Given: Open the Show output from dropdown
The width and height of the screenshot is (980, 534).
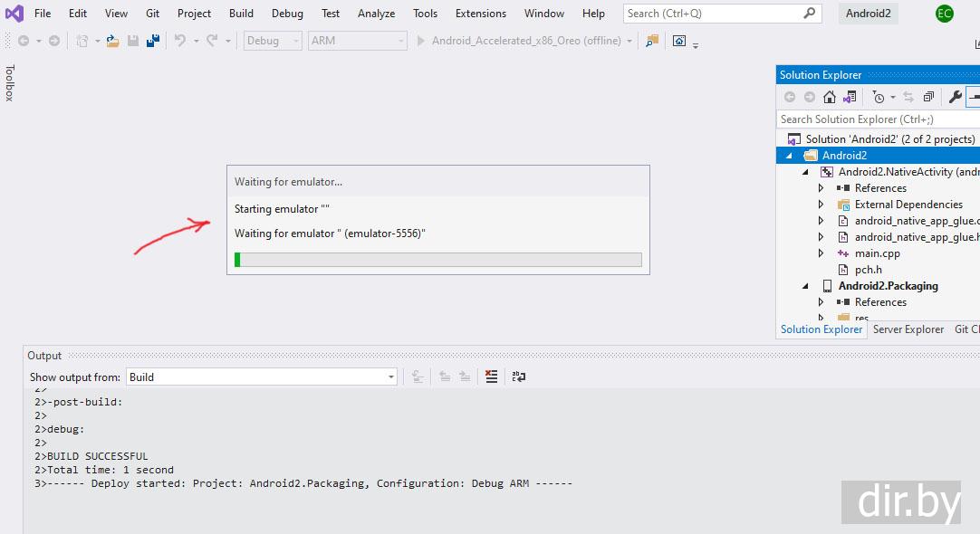Looking at the screenshot, I should pos(261,377).
